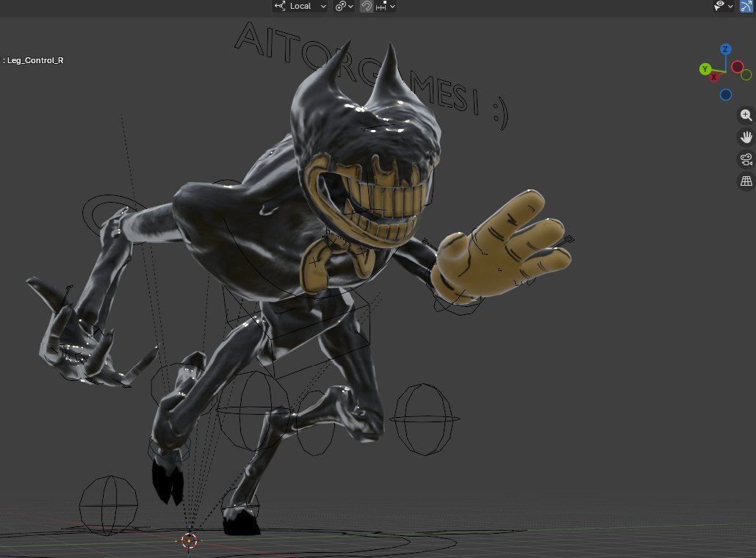Open the Local transform orientation dropdown
Viewport: 756px width, 558px height.
(x=300, y=7)
